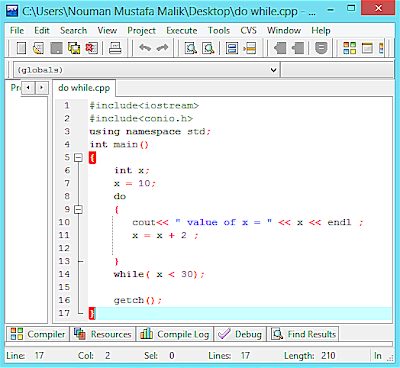Switch to the Resources bottom tab
The width and height of the screenshot is (400, 368).
pyautogui.click(x=103, y=334)
